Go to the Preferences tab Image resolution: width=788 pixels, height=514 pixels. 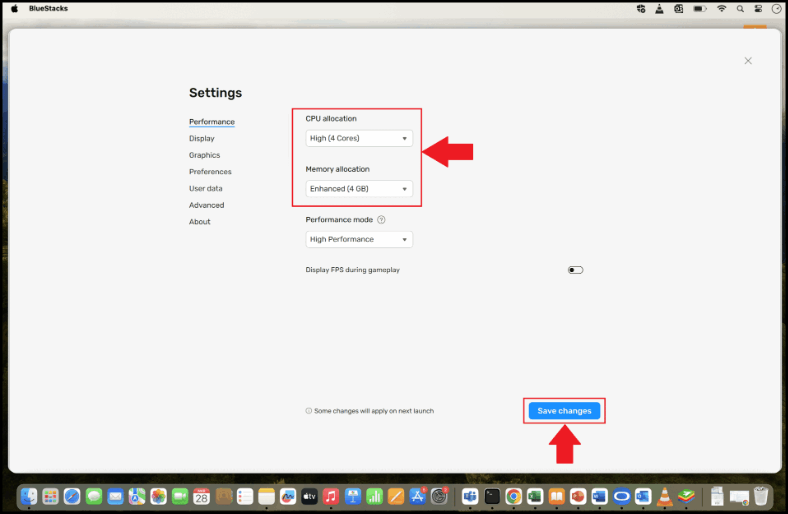tap(210, 171)
